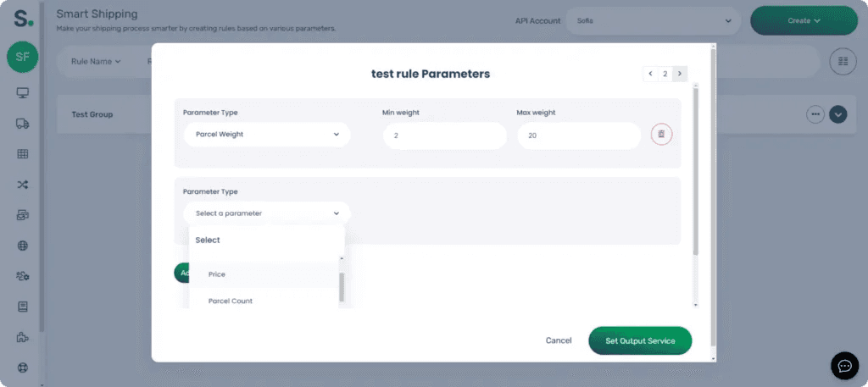This screenshot has width=868, height=387.
Task: Open the globe sidebar icon
Action: coord(23,246)
